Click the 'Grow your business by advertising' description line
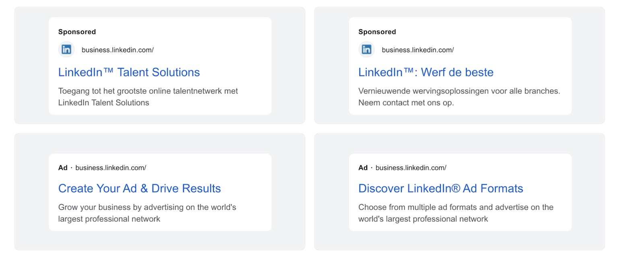Screen dimensions: 644x258 point(147,207)
